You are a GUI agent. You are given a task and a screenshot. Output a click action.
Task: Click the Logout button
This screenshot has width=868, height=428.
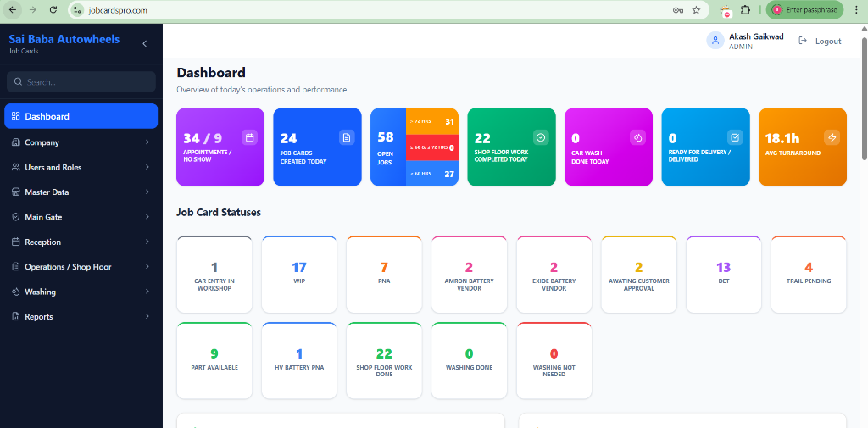point(821,41)
